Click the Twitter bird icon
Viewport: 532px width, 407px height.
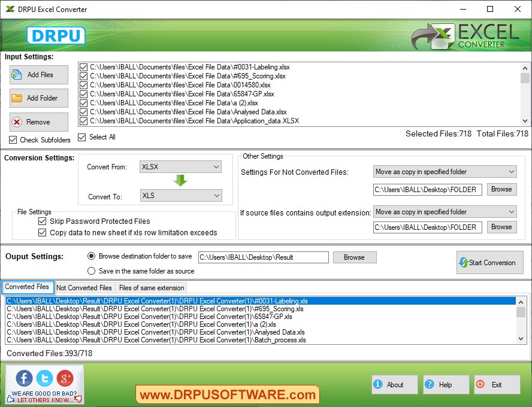pos(44,378)
